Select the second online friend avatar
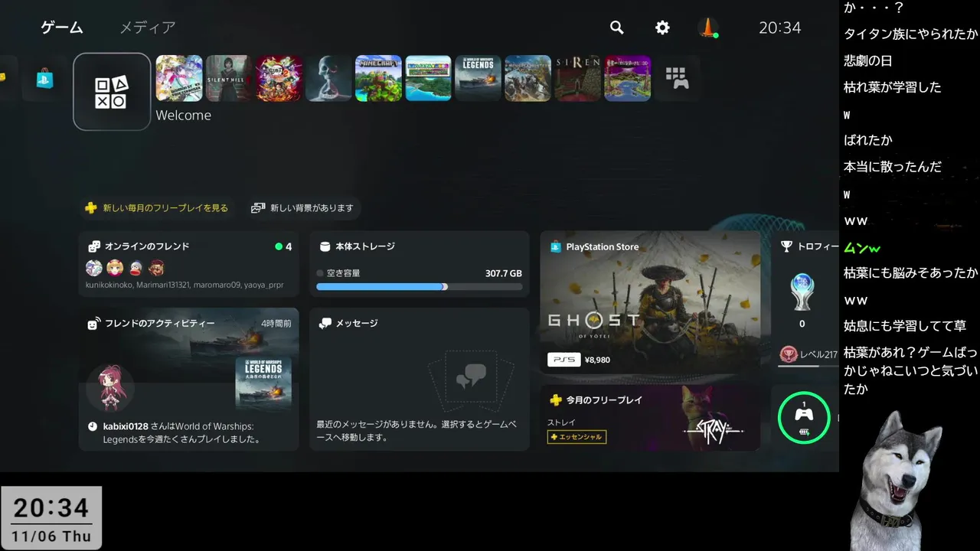 pos(115,268)
